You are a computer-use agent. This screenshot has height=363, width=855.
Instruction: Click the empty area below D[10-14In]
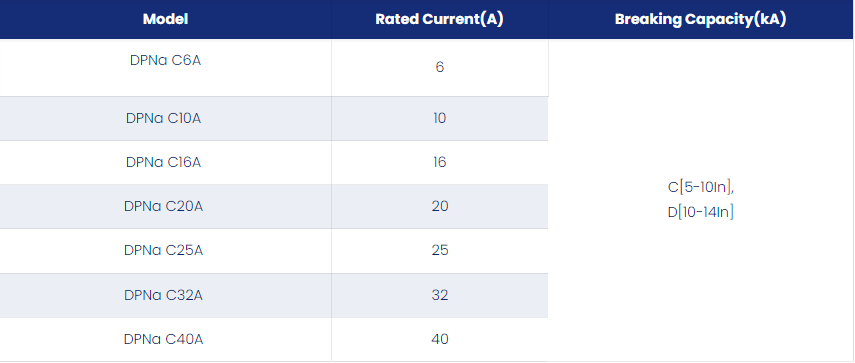click(x=701, y=289)
